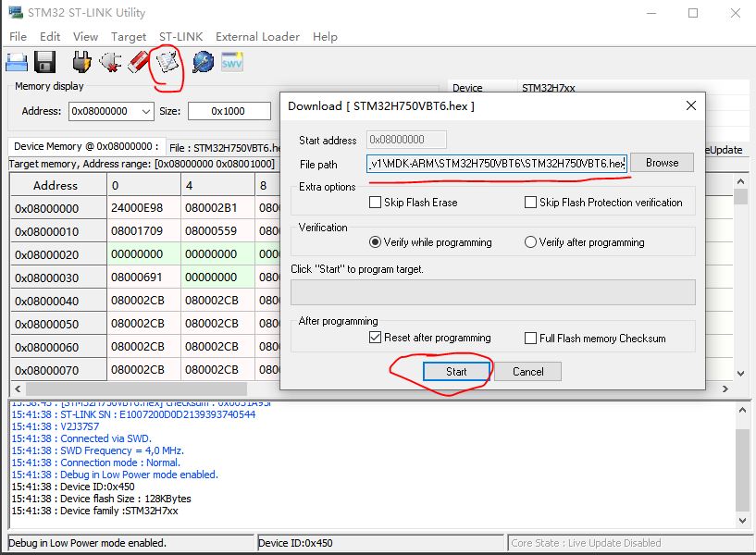Browse for hex file
This screenshot has height=555, width=756.
662,163
